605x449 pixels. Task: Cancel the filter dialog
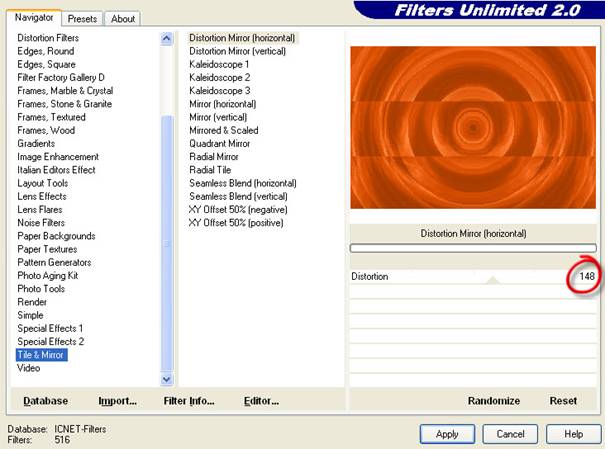click(x=510, y=434)
